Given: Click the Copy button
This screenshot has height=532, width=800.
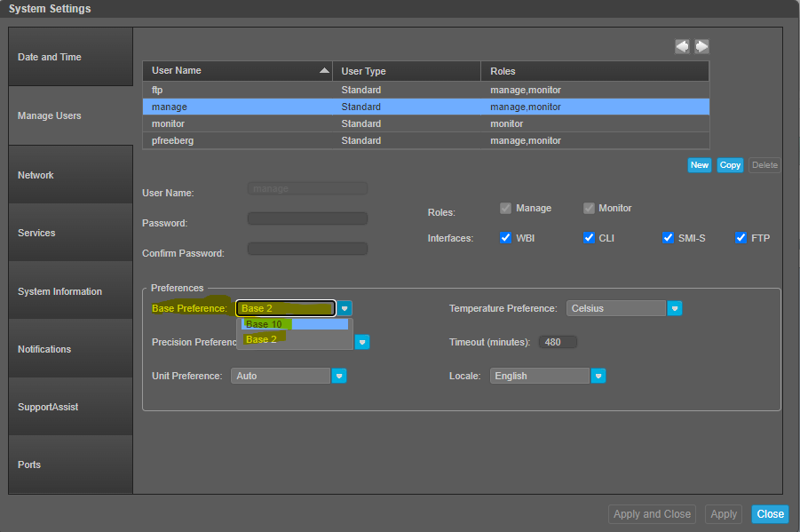Looking at the screenshot, I should (x=730, y=164).
